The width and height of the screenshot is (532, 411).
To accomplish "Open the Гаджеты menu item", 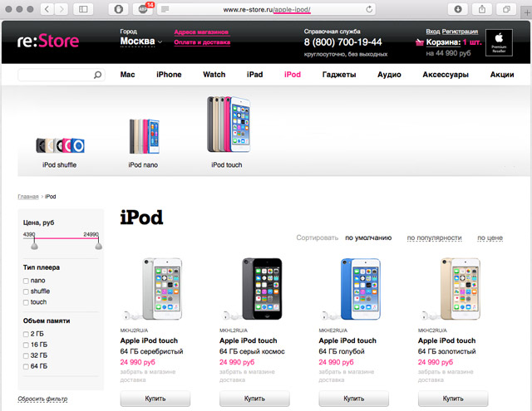I will tap(339, 75).
